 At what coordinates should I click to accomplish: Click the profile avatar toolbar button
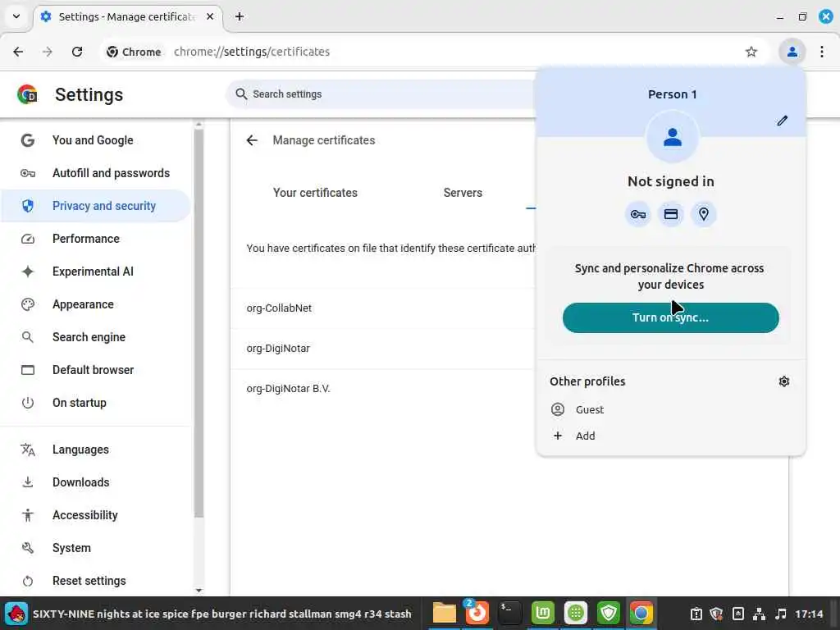792,52
